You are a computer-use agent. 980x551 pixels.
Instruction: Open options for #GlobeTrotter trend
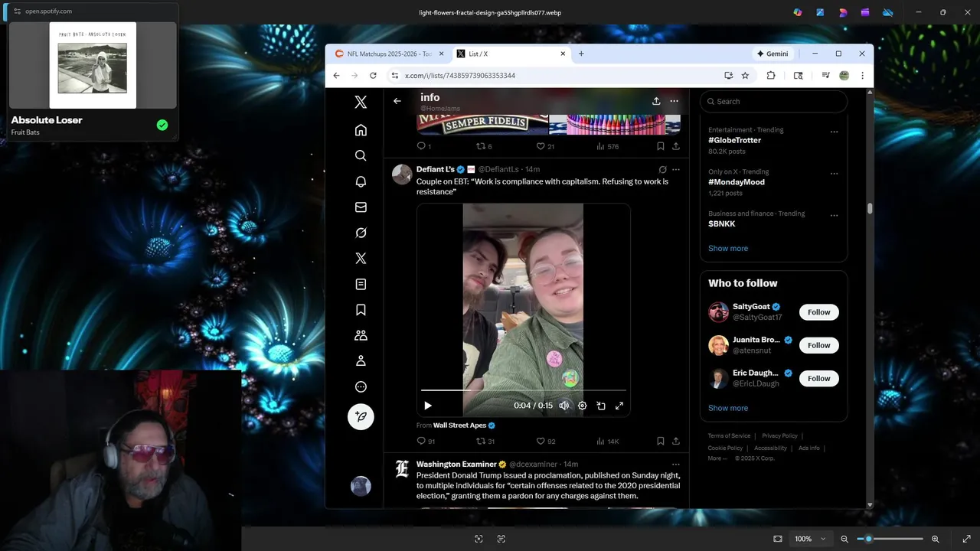(834, 132)
